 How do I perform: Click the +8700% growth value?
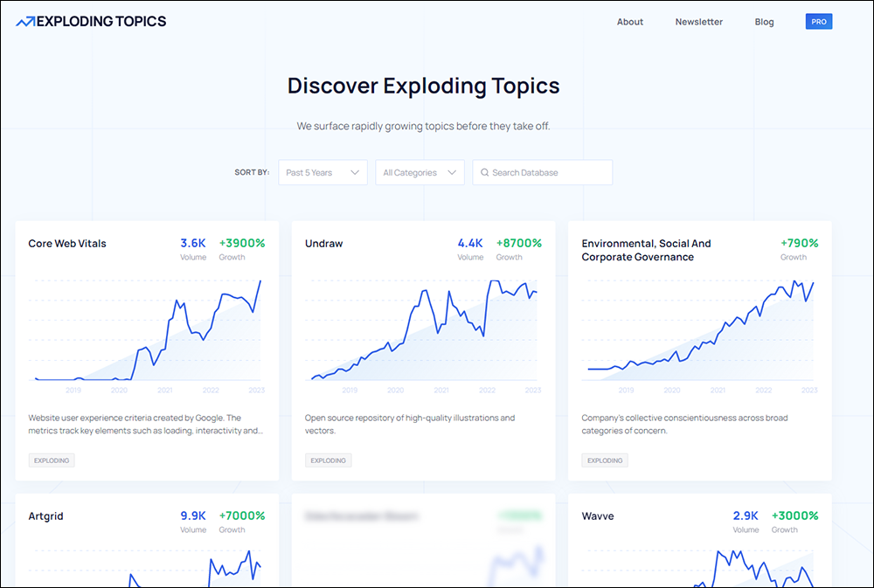point(519,243)
